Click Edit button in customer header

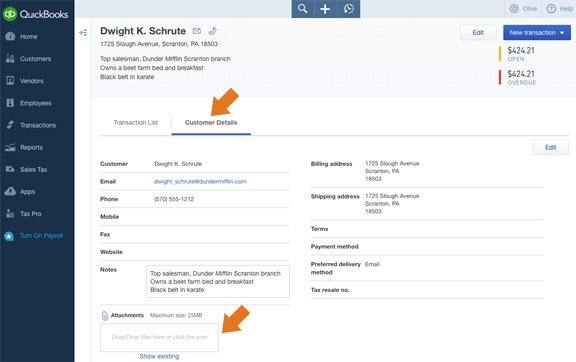click(x=478, y=33)
